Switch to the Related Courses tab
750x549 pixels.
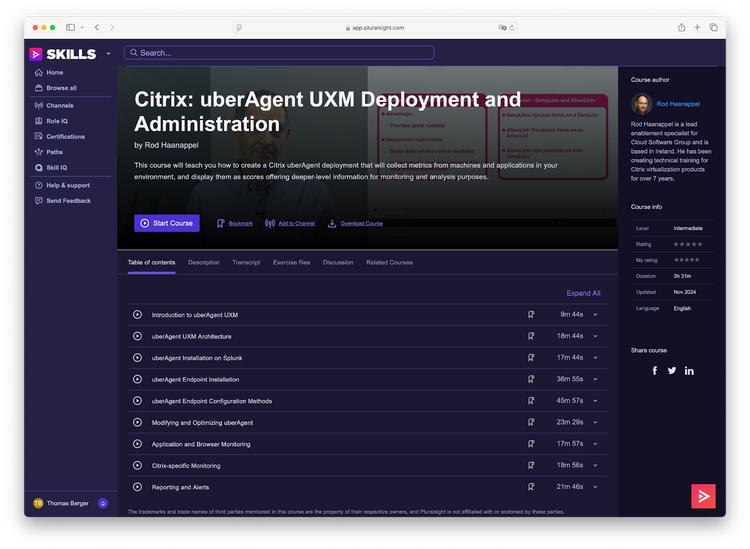pyautogui.click(x=389, y=263)
